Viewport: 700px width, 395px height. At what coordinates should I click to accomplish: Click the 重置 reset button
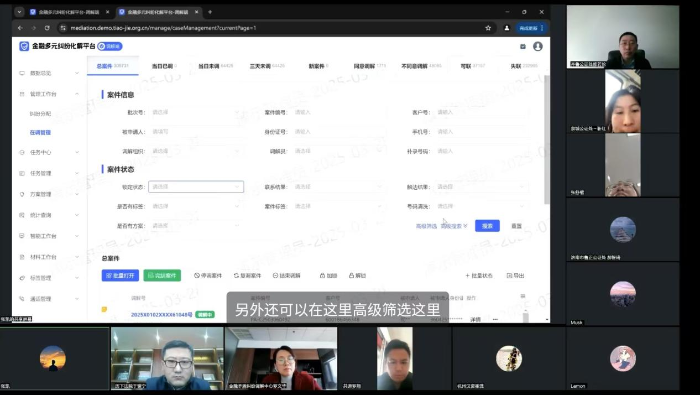coord(517,226)
